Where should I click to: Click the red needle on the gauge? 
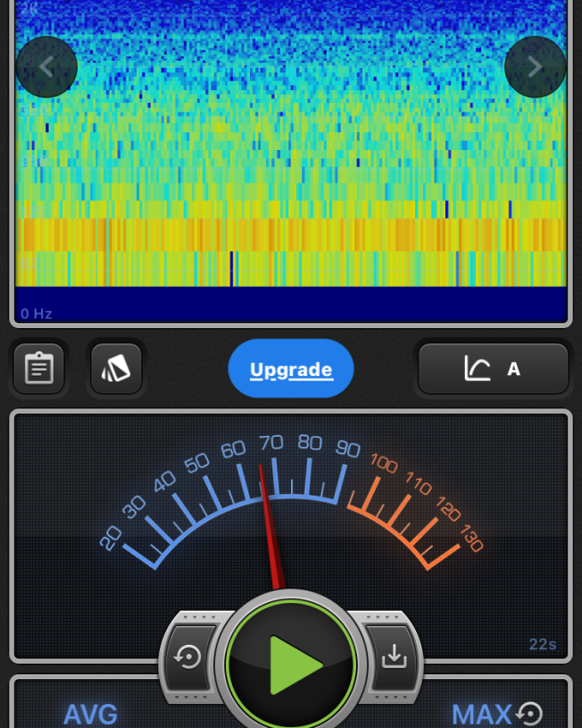click(270, 527)
